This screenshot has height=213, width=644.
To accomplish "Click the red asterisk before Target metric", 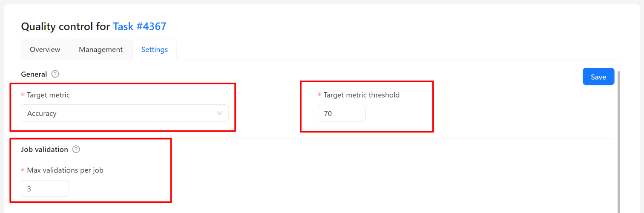I will tap(23, 95).
